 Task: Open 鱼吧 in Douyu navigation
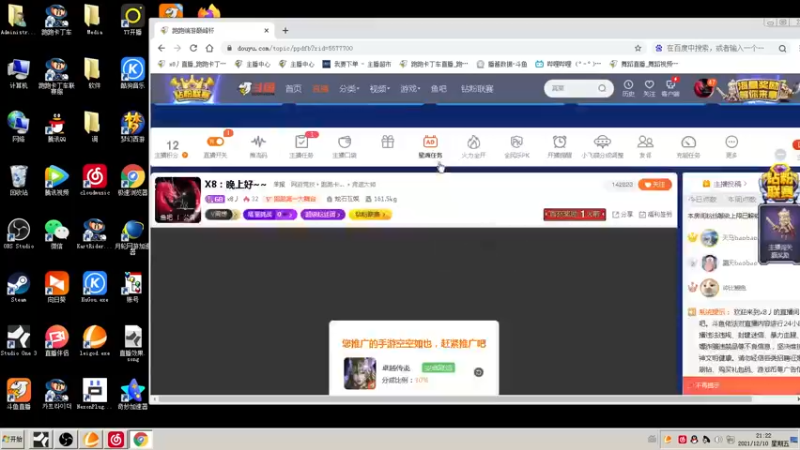(439, 89)
